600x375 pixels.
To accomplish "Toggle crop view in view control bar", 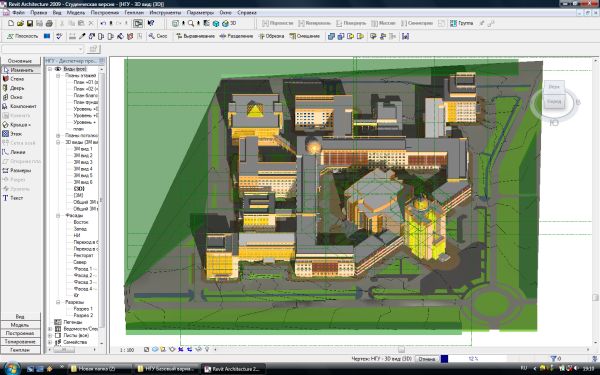I will [x=181, y=349].
